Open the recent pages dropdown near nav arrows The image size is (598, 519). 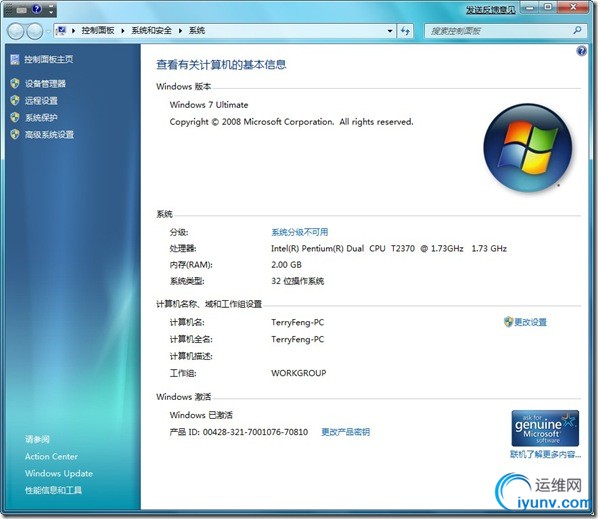[x=48, y=32]
